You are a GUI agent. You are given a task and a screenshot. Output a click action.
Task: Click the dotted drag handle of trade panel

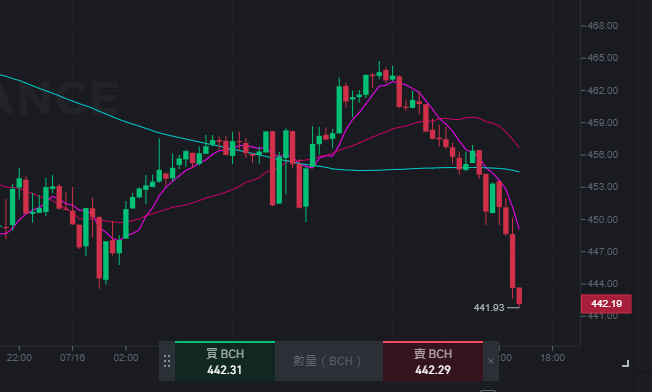coord(167,361)
